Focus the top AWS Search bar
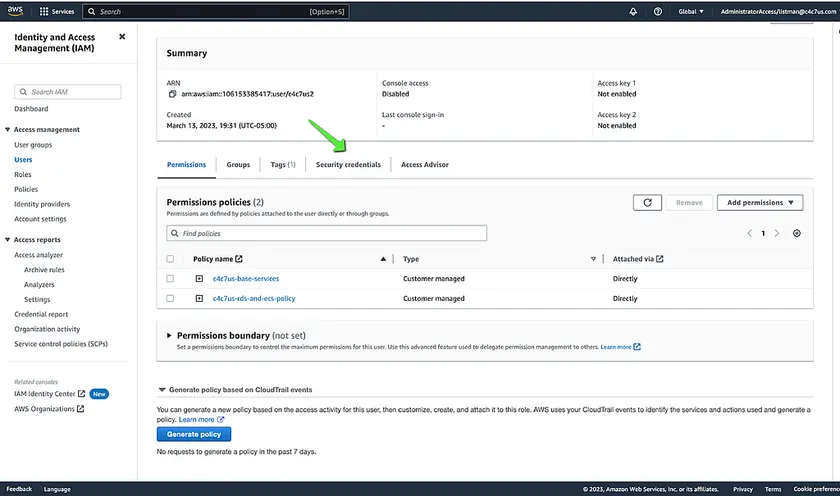The width and height of the screenshot is (840, 496). coord(216,11)
